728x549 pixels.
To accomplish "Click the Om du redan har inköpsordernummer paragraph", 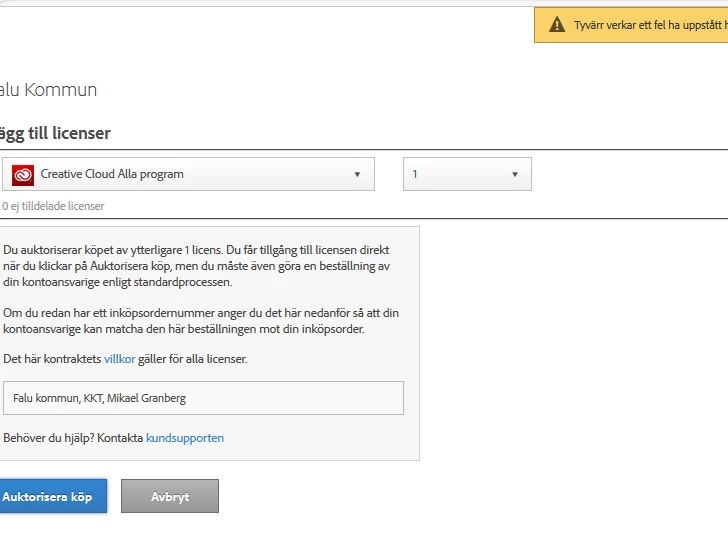I will (x=201, y=321).
